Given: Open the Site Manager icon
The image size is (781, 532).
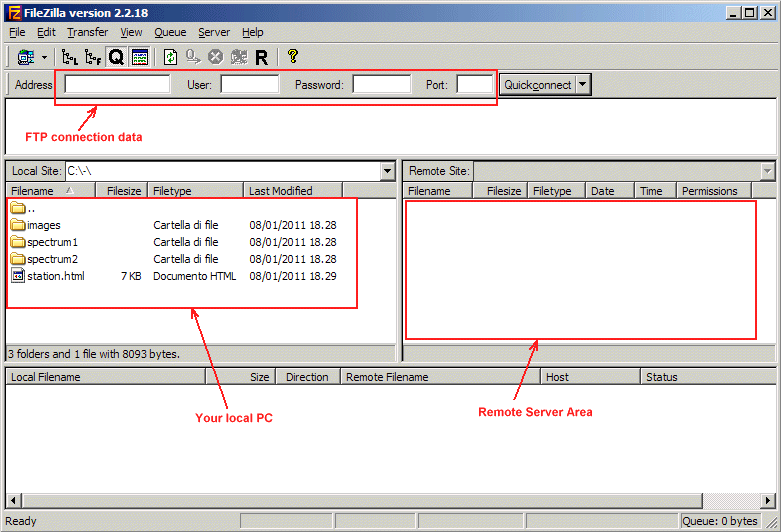Looking at the screenshot, I should click(x=26, y=57).
